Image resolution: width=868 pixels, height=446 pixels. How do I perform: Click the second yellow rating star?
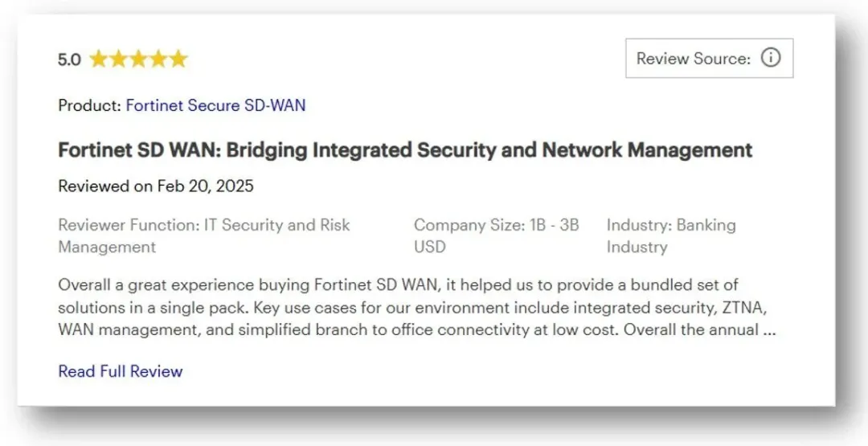[119, 59]
